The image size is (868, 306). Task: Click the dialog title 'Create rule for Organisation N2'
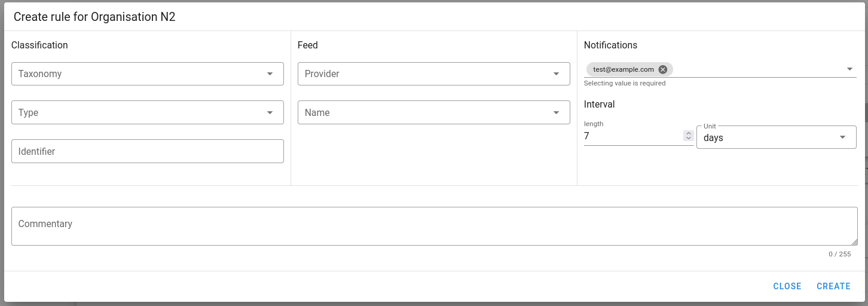pyautogui.click(x=94, y=17)
